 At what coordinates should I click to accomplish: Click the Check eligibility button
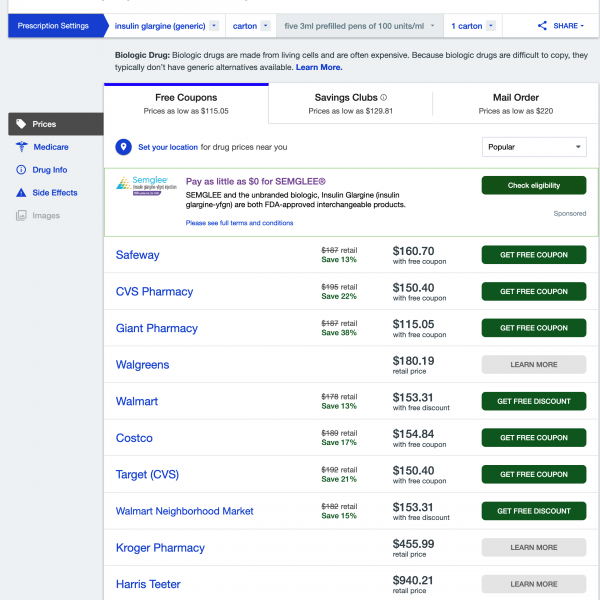coord(533,185)
